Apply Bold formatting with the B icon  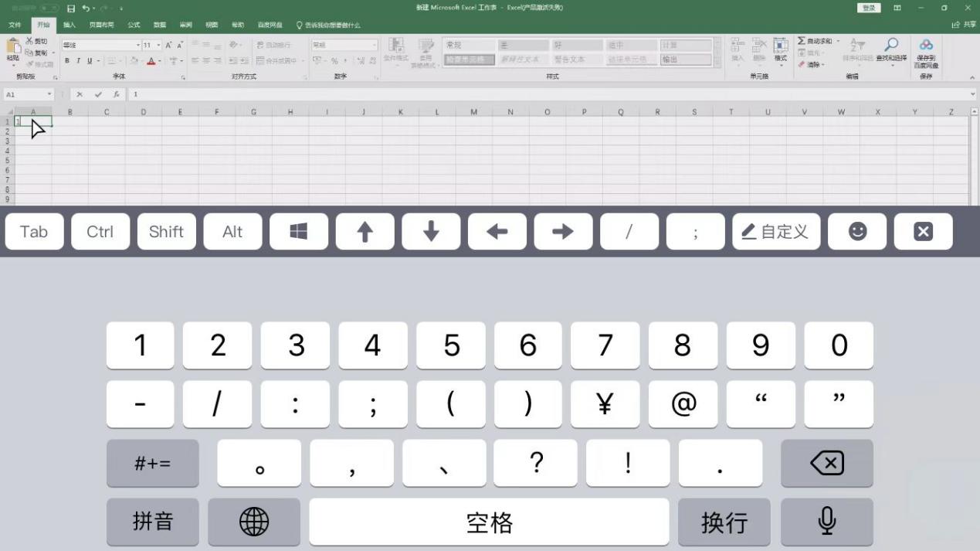67,61
